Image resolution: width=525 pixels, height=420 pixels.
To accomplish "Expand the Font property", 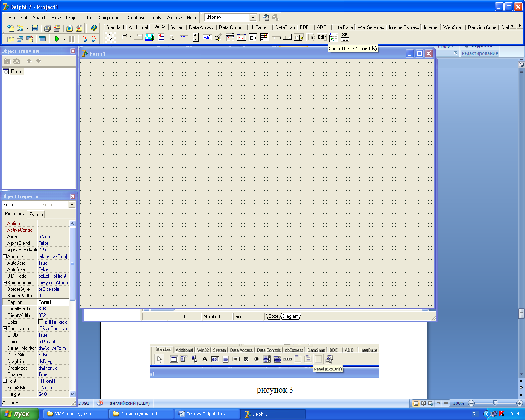I will click(x=5, y=381).
